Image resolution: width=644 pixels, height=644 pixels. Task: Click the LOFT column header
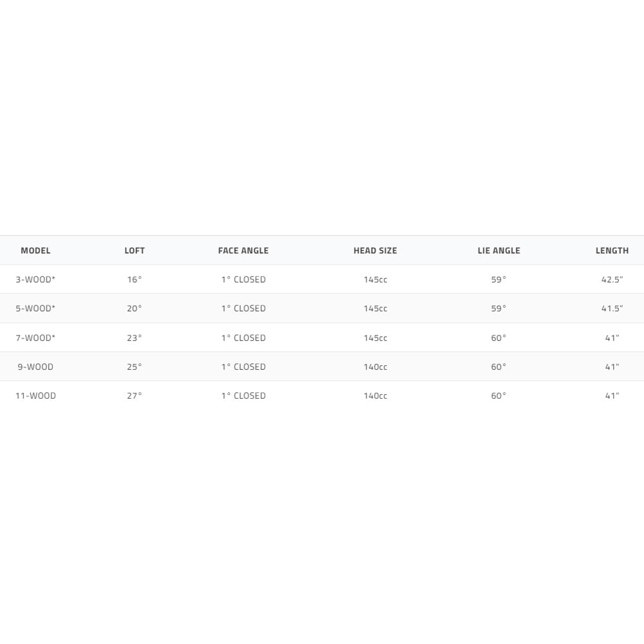(x=135, y=251)
